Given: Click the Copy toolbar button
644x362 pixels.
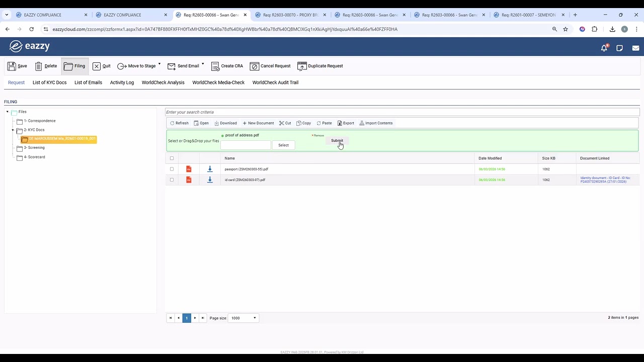Looking at the screenshot, I should point(303,123).
